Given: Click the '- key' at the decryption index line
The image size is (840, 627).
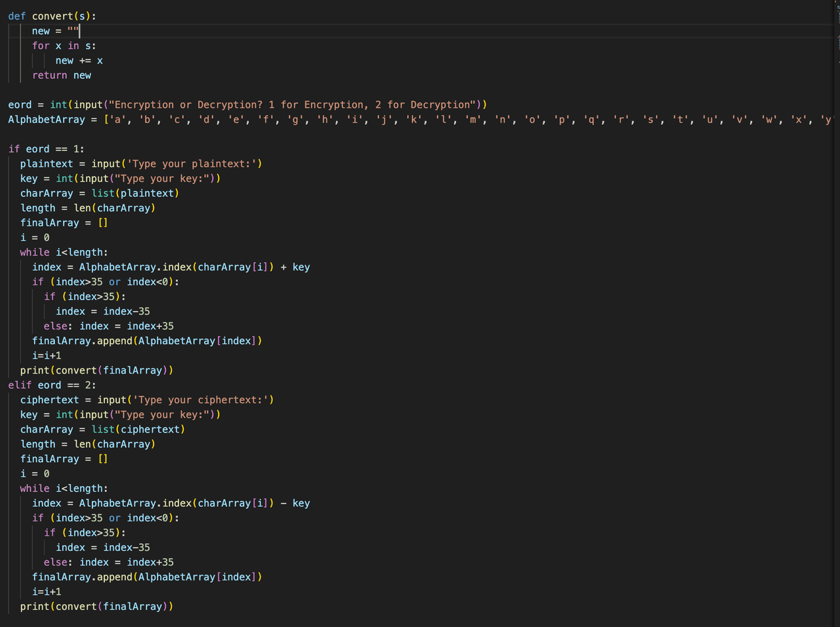Looking at the screenshot, I should point(295,504).
